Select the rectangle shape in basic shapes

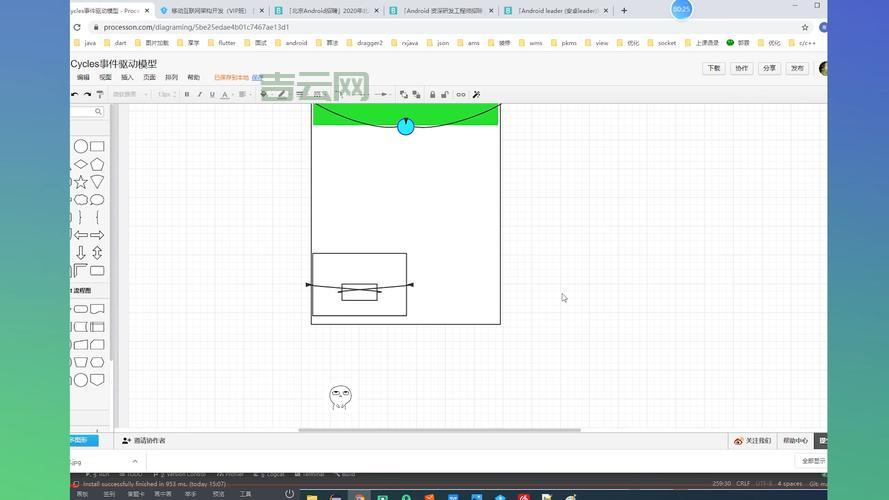click(x=98, y=146)
